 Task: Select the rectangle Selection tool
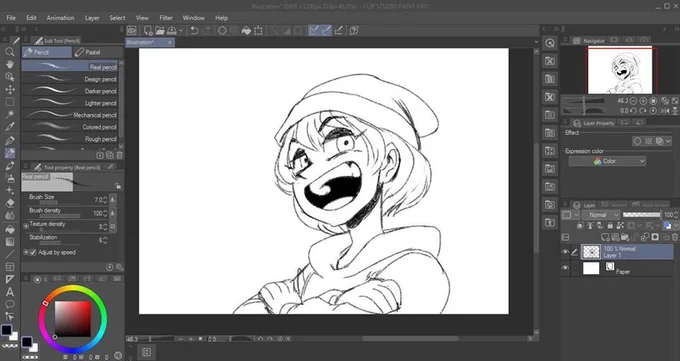click(10, 102)
